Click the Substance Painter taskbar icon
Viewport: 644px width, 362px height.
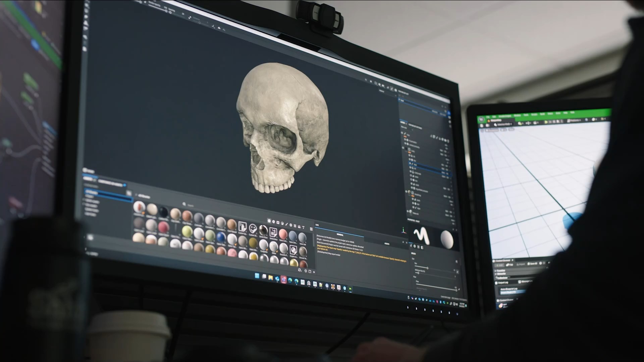(x=350, y=289)
